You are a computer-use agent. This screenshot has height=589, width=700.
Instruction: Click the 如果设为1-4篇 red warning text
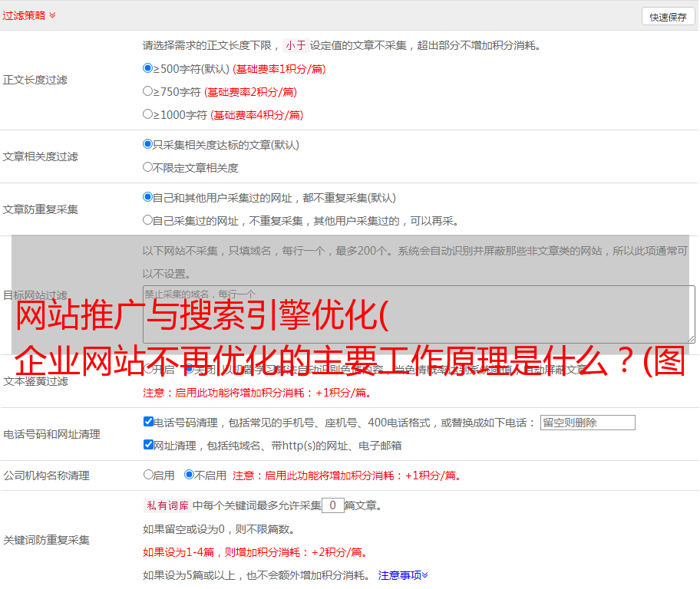(256, 552)
